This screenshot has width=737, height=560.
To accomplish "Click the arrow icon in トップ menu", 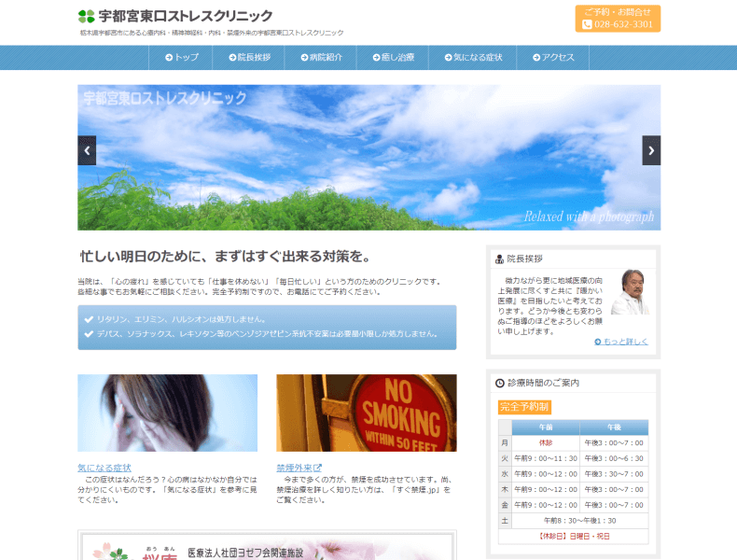I will 169,57.
